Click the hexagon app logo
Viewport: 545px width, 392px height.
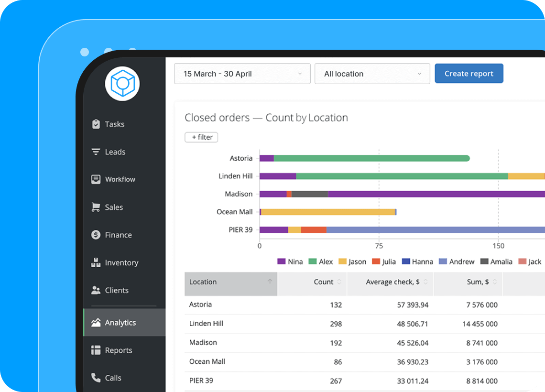point(122,84)
